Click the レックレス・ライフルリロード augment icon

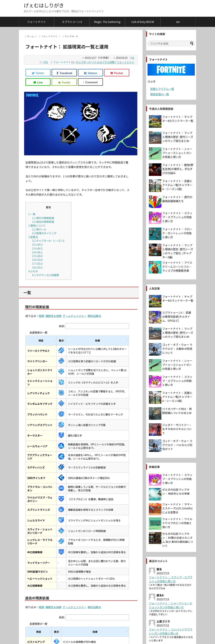(61, 542)
